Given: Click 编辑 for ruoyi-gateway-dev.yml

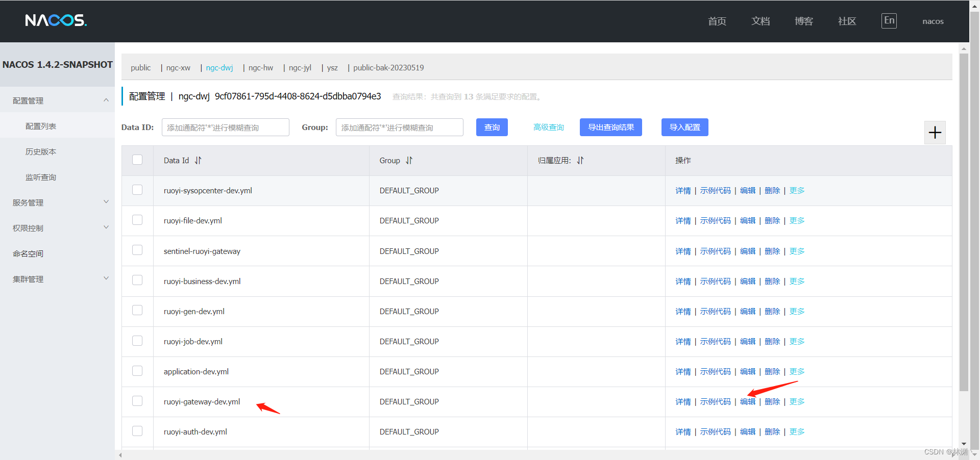Looking at the screenshot, I should [748, 401].
